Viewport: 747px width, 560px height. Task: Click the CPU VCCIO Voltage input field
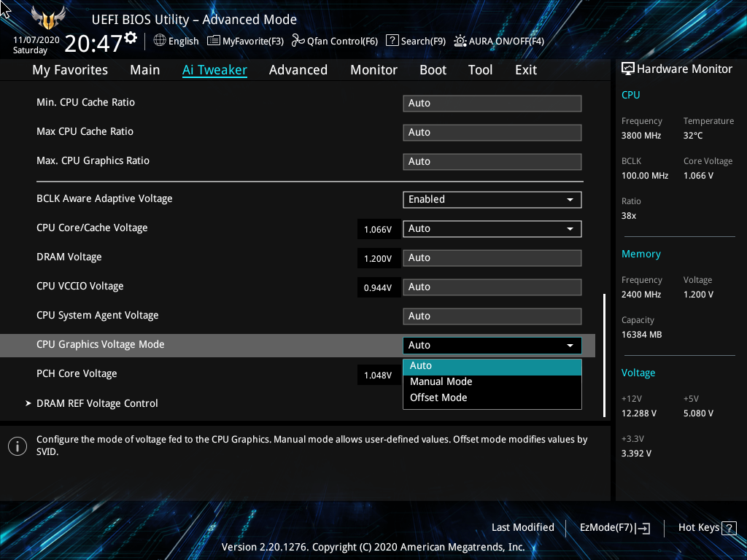492,287
